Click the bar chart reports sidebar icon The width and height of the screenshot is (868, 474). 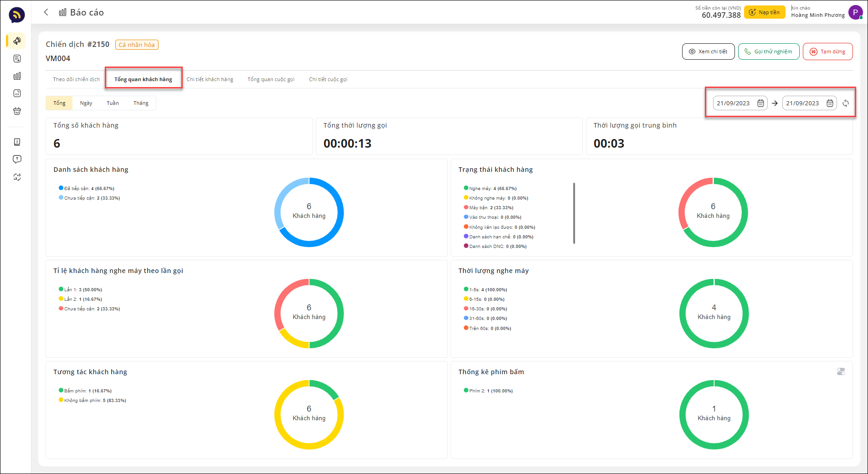pos(17,76)
